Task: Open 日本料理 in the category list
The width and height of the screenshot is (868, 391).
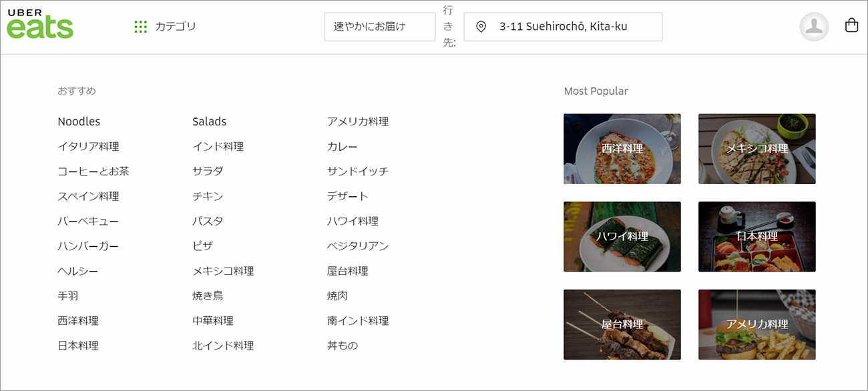Action: click(x=78, y=346)
